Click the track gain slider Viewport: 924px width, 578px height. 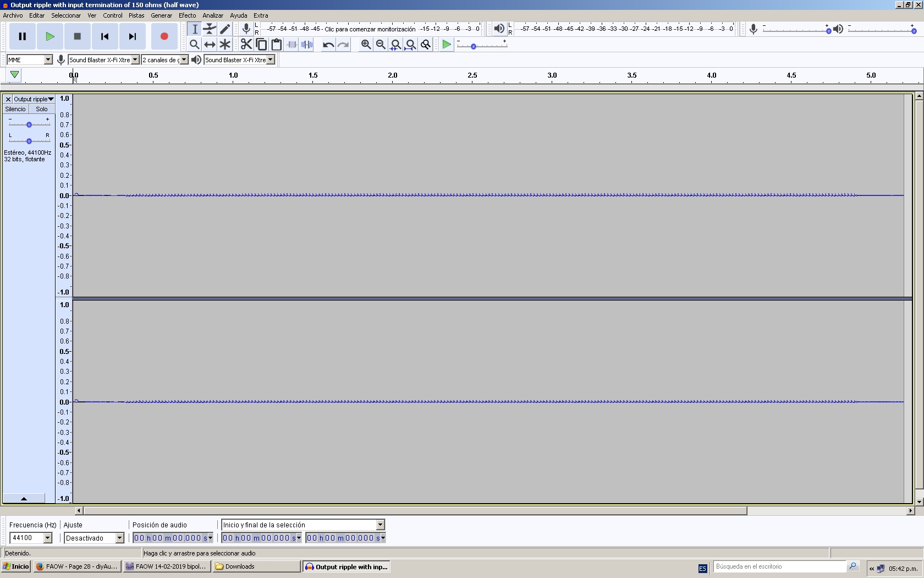[29, 124]
